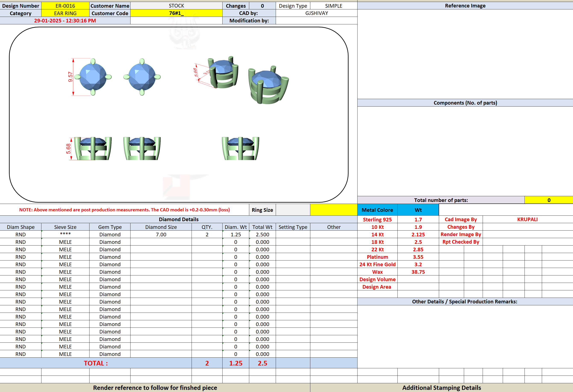Click the Diamond Size value 7.00
573x392 pixels.
(161, 234)
